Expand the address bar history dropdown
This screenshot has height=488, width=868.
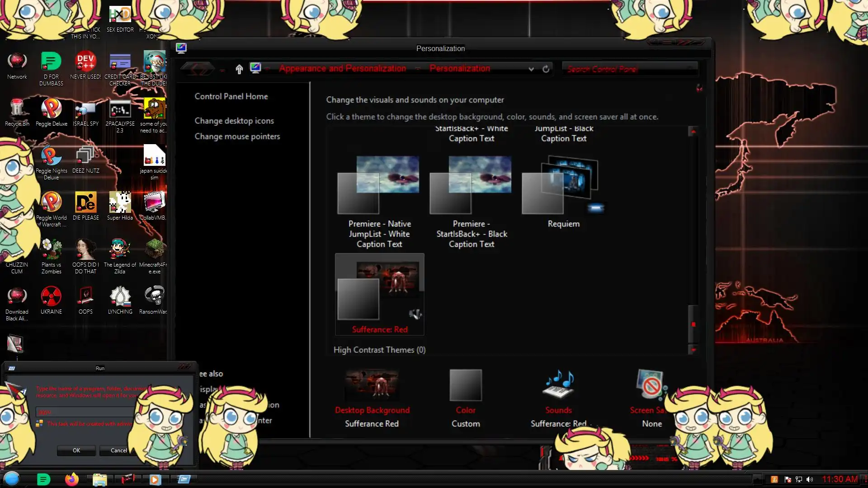531,69
